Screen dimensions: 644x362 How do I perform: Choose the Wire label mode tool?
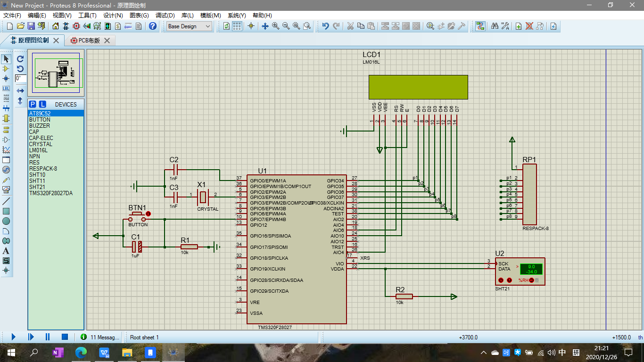pos(6,89)
